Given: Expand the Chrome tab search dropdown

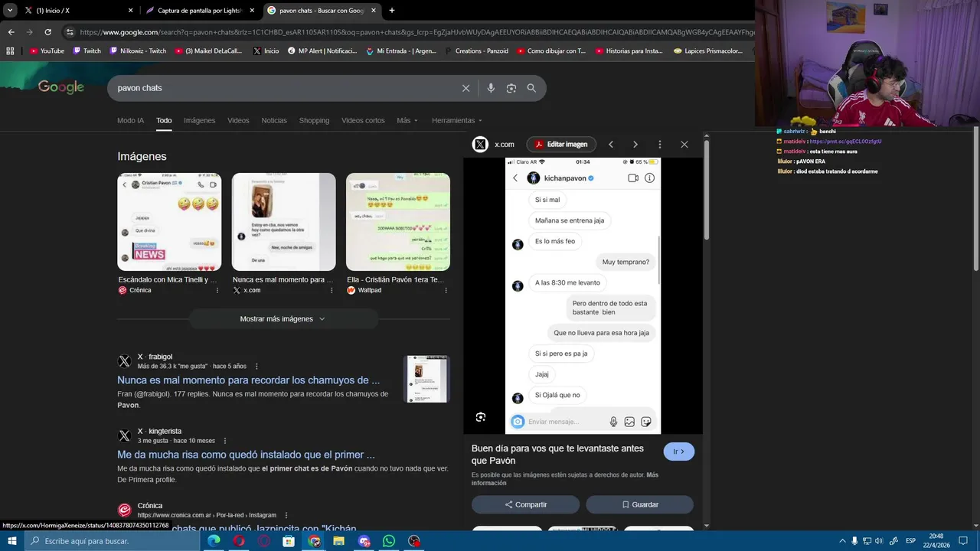Looking at the screenshot, I should pyautogui.click(x=10, y=11).
